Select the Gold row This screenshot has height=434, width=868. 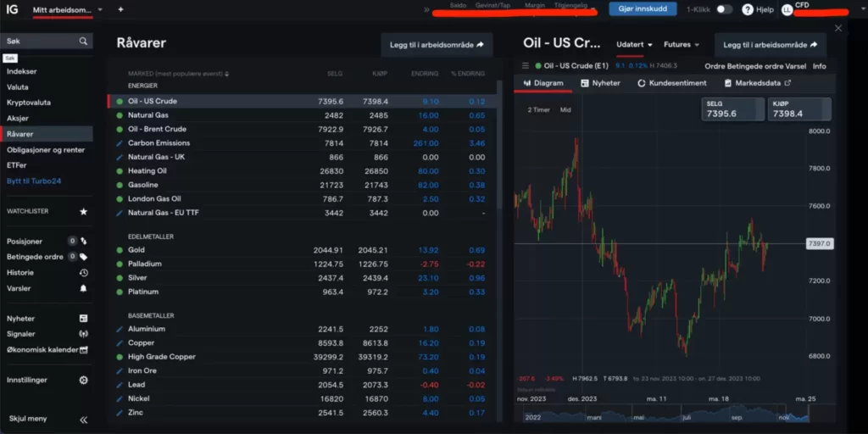[x=301, y=250]
